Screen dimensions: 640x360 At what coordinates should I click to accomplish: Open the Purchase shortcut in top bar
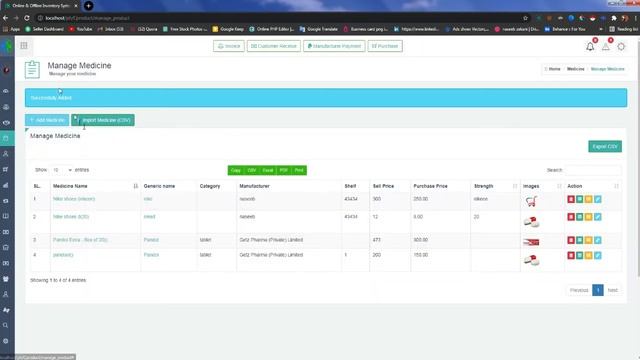385,46
